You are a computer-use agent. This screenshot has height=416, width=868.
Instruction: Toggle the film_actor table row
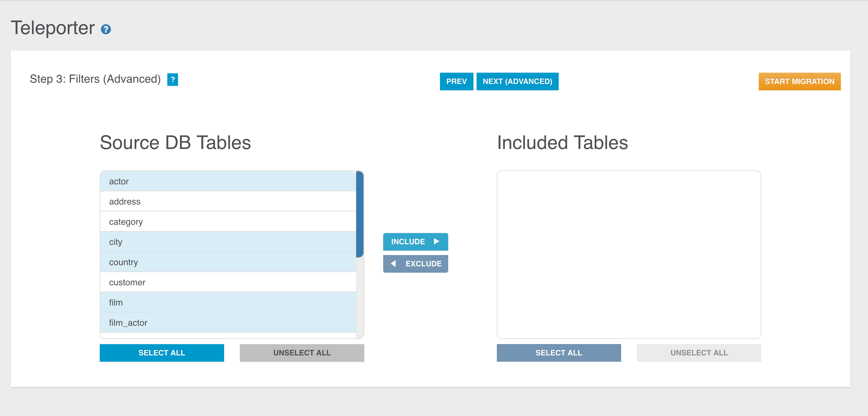228,323
